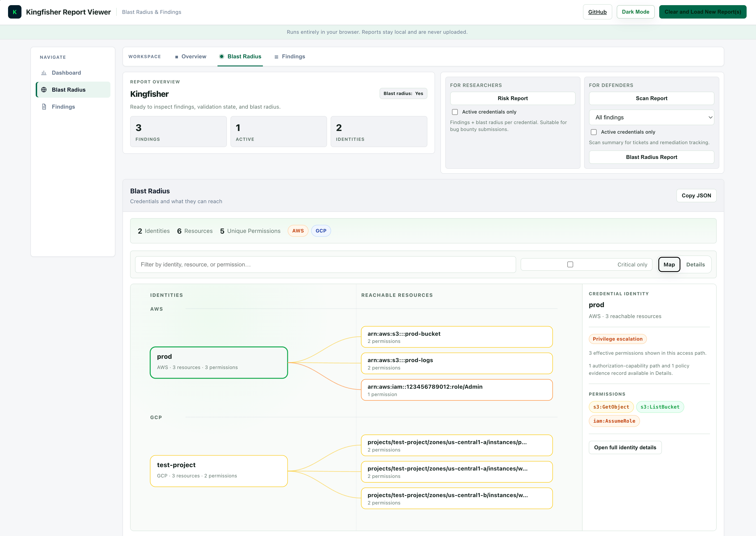This screenshot has height=536, width=756.
Task: Click the Overview tab square icon
Action: 177,57
